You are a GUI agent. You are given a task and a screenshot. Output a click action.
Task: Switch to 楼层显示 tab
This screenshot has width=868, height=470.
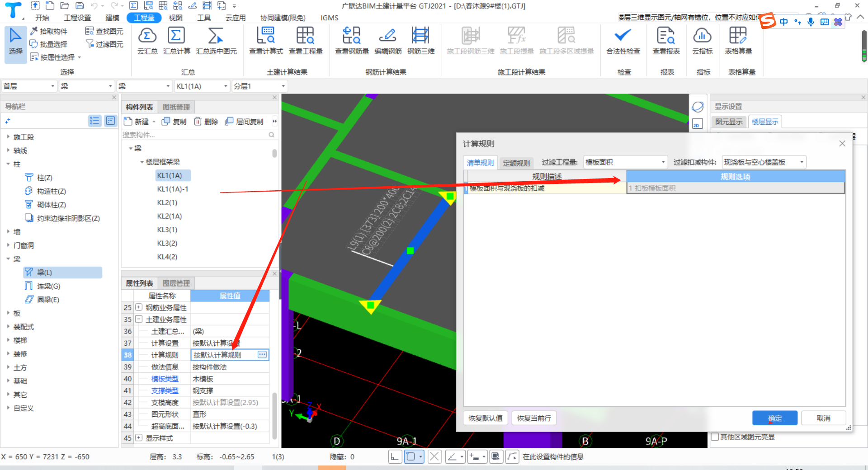[x=765, y=122]
